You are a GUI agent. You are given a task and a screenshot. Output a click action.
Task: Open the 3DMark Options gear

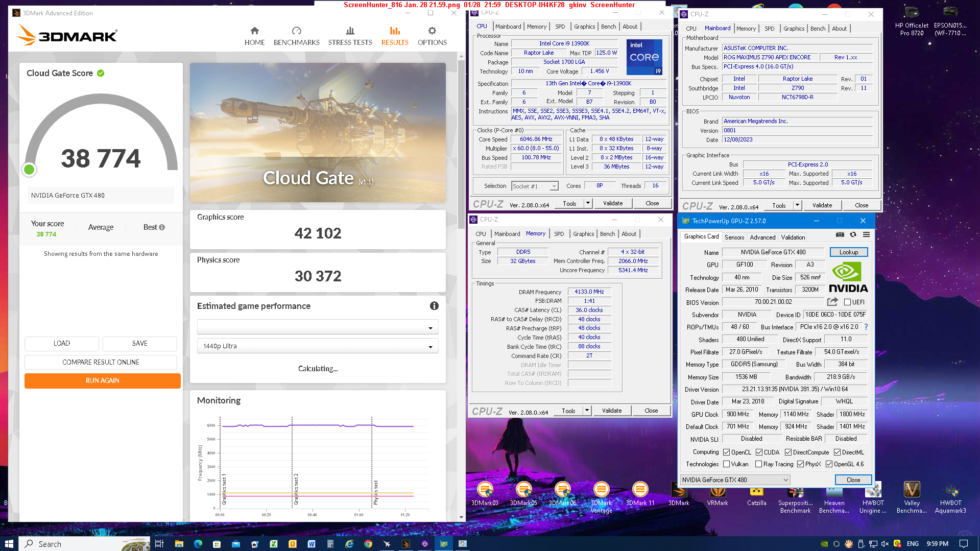pos(432,31)
